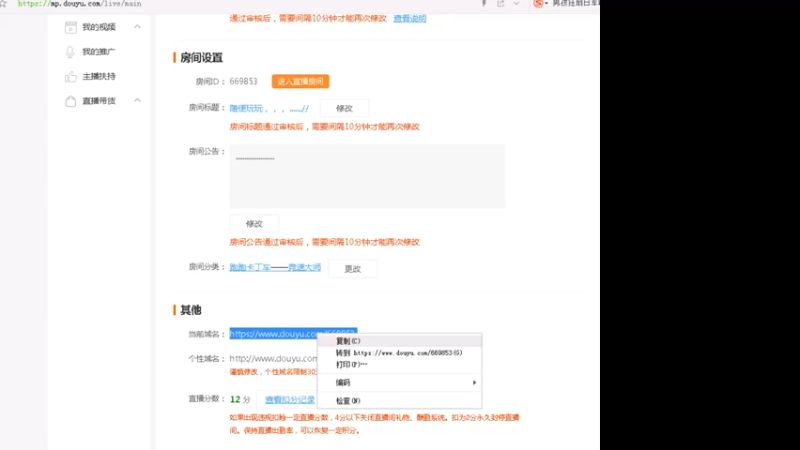Choose 检查(N) in the context menu
This screenshot has width=800, height=450.
point(399,401)
